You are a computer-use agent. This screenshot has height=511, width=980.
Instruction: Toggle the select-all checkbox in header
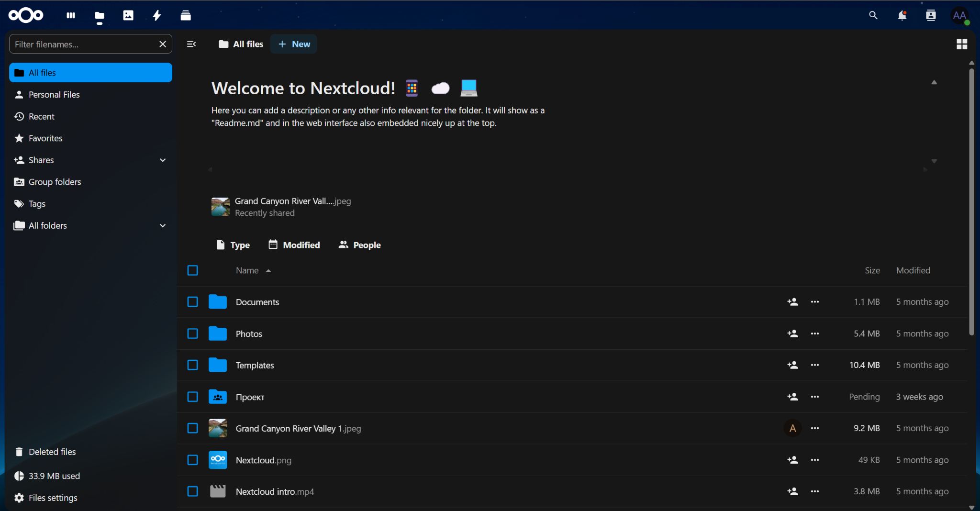click(192, 270)
